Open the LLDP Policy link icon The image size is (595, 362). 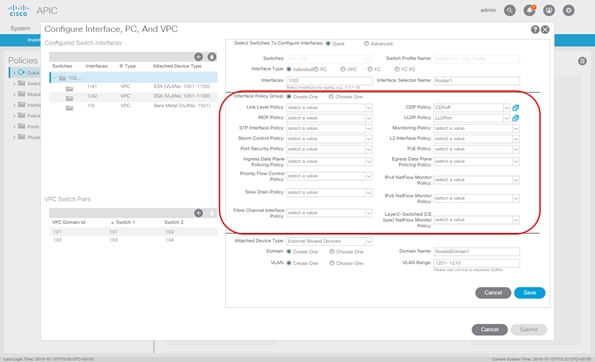tap(515, 118)
